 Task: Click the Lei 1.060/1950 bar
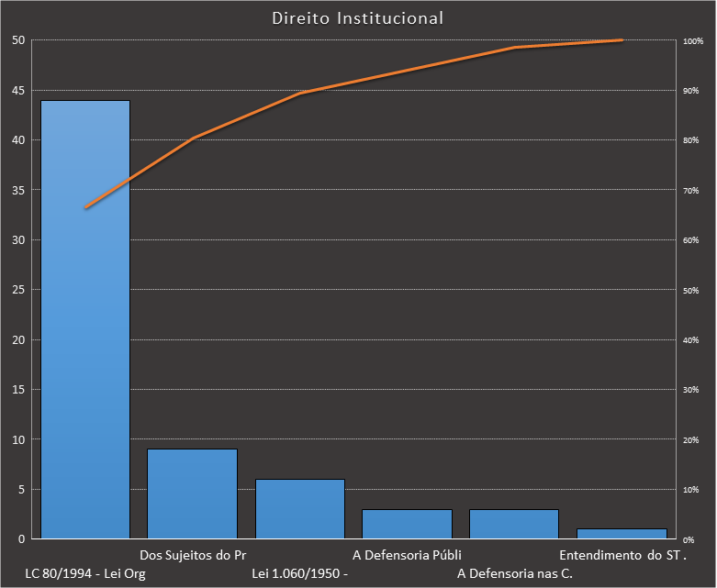pos(299,508)
